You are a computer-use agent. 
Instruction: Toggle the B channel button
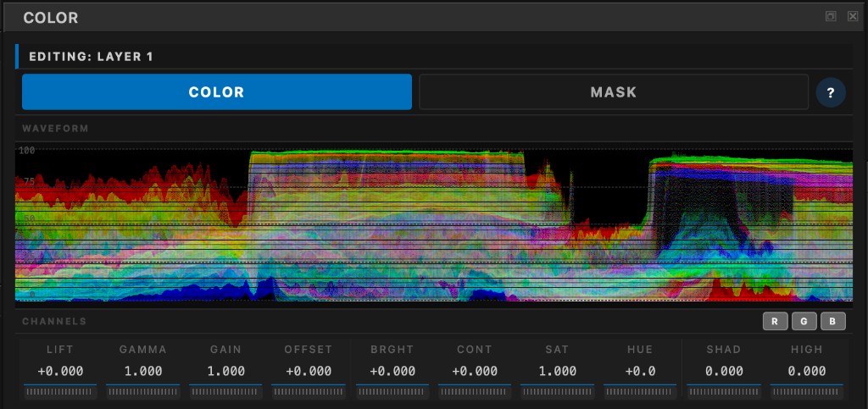(x=832, y=321)
